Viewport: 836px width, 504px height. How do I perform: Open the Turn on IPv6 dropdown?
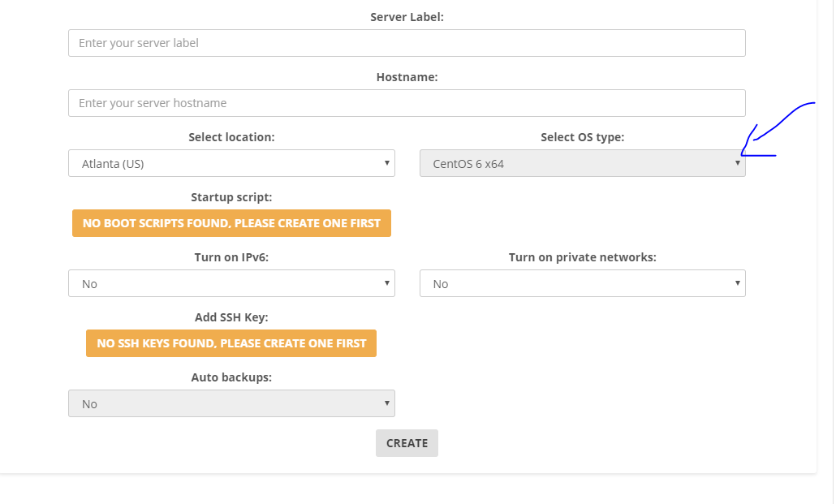[x=231, y=283]
